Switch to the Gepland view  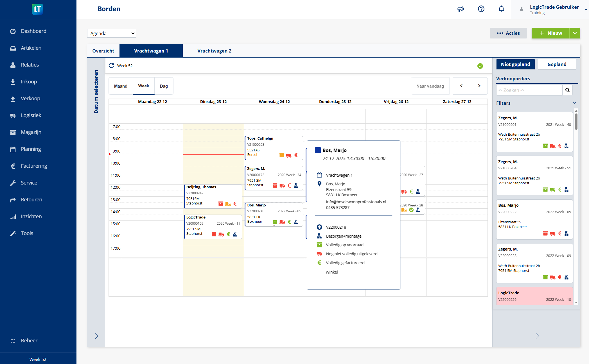click(x=557, y=64)
